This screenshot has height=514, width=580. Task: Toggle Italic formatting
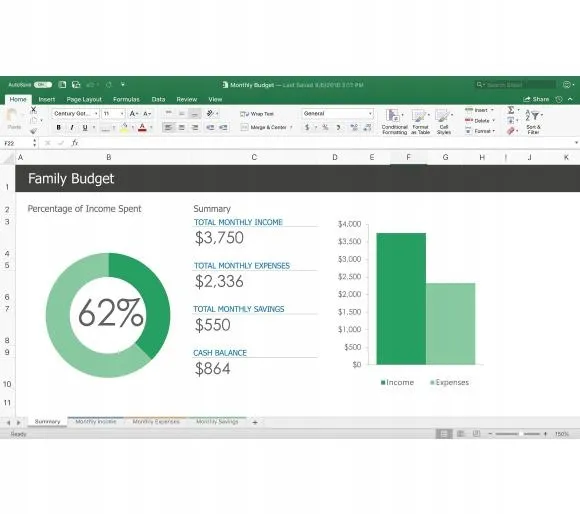click(72, 128)
